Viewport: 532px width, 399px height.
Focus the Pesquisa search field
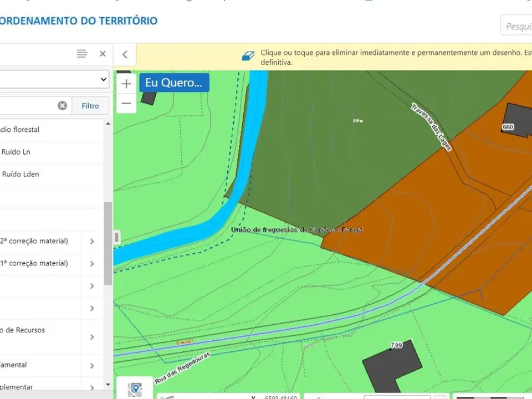(x=517, y=25)
